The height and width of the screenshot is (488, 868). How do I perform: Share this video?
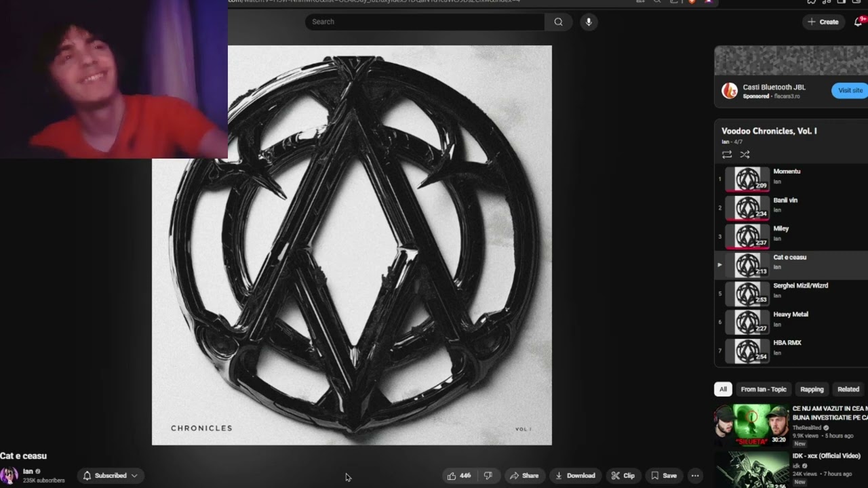524,476
